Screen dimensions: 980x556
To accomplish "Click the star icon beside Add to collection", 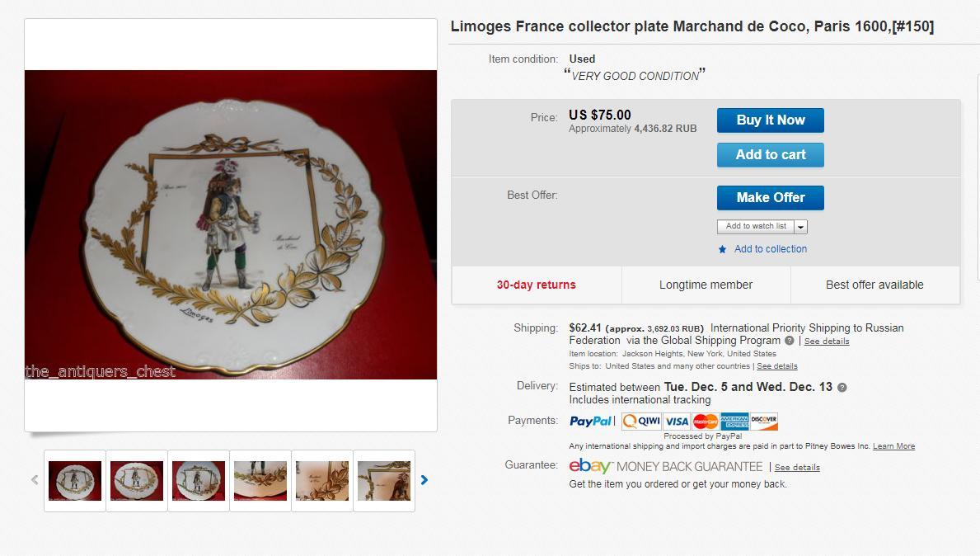I will click(723, 249).
